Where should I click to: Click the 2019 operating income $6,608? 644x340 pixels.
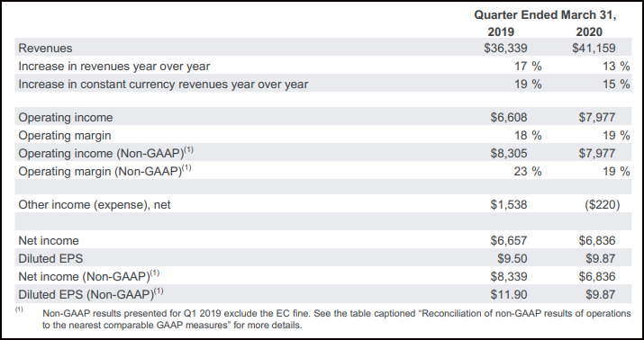click(x=509, y=117)
